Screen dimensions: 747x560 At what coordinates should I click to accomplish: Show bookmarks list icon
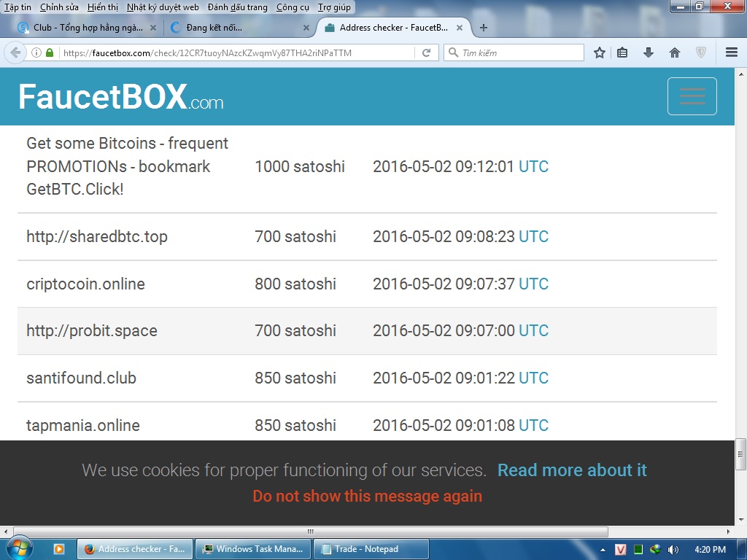tap(622, 52)
